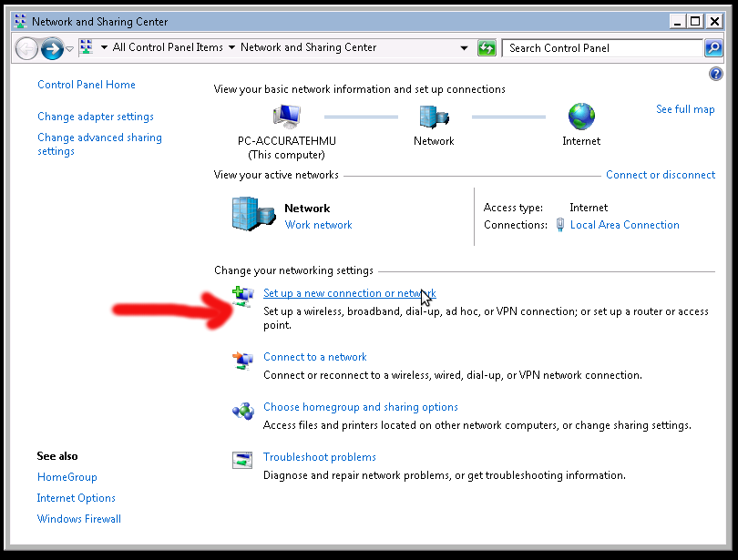
Task: Click the Forward navigation arrow button
Action: [52, 48]
